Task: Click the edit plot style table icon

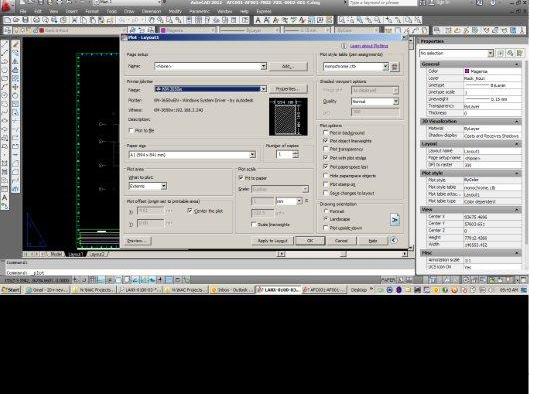Action: click(395, 67)
